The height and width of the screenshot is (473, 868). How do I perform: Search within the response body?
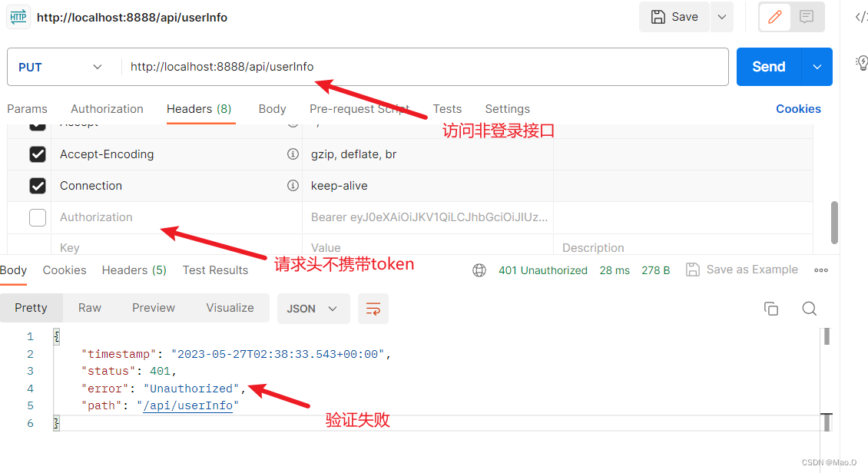tap(810, 309)
